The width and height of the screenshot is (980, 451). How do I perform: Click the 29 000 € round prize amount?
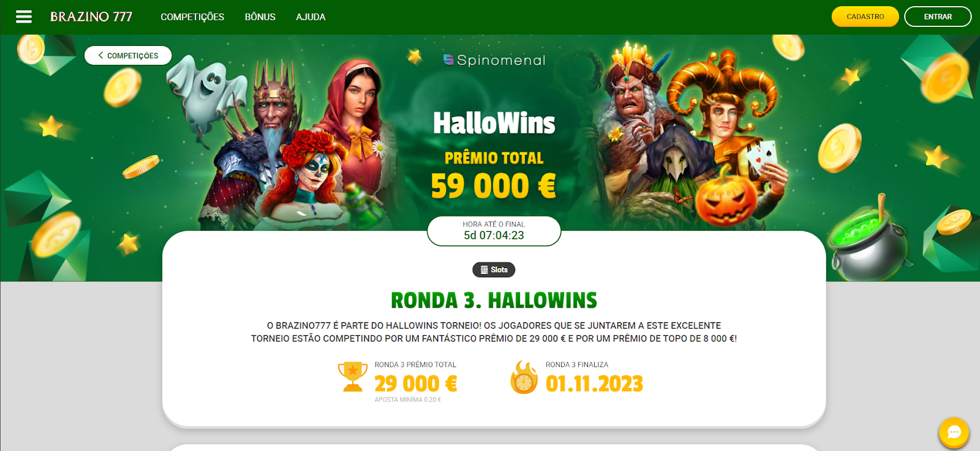point(416,384)
